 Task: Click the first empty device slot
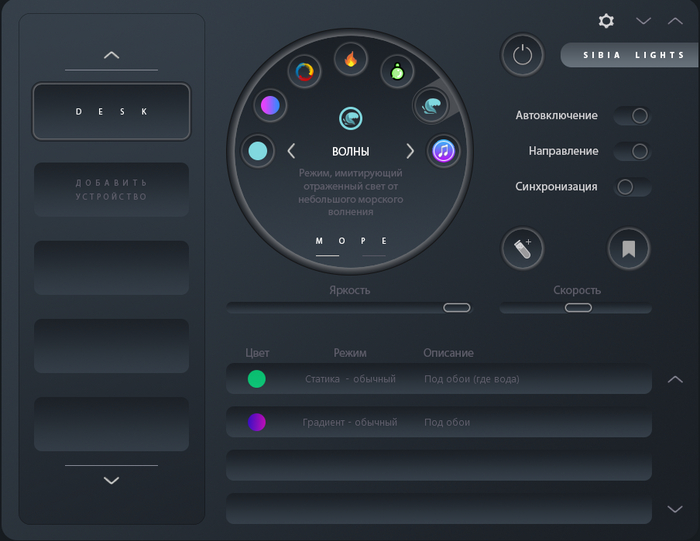tap(111, 268)
